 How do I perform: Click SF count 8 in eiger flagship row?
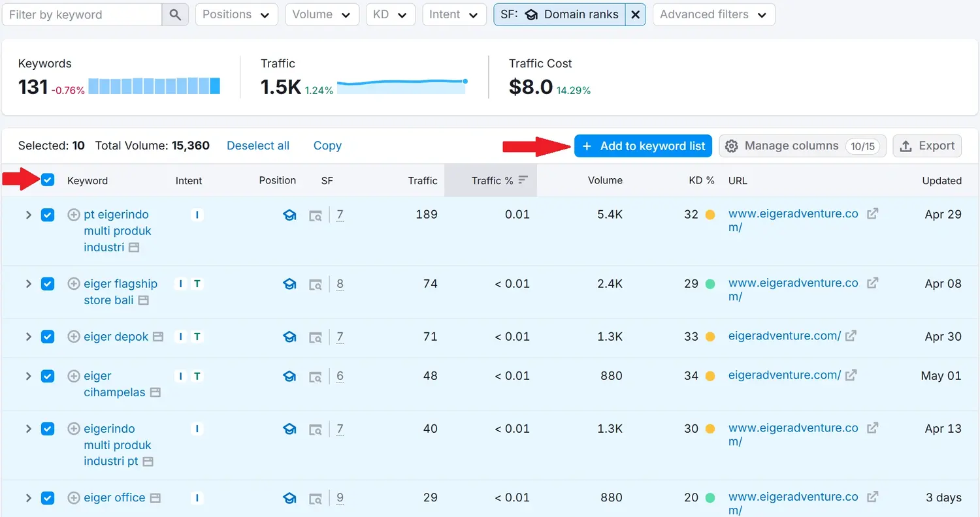point(340,284)
